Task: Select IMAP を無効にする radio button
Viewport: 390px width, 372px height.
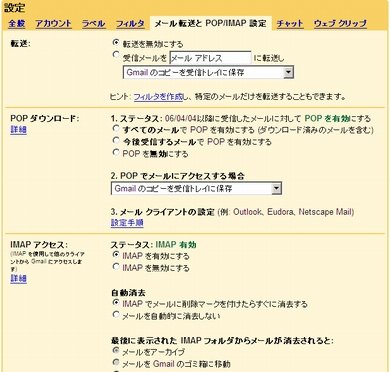Action: (x=116, y=267)
